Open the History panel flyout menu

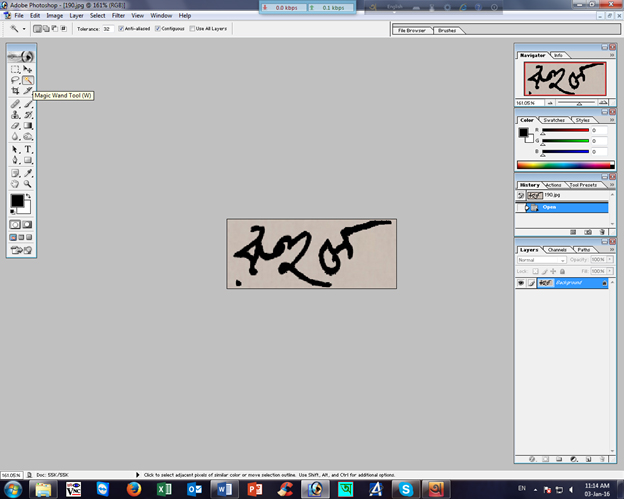tap(612, 185)
